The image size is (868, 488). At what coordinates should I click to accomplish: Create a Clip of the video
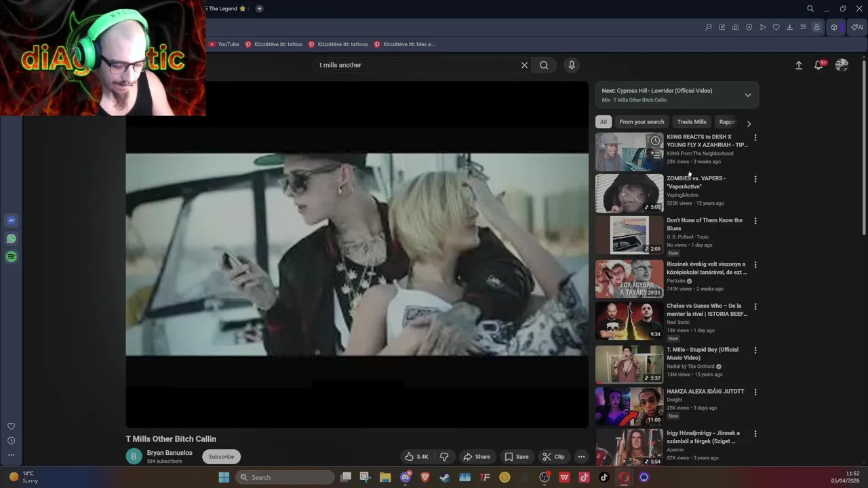pos(553,457)
